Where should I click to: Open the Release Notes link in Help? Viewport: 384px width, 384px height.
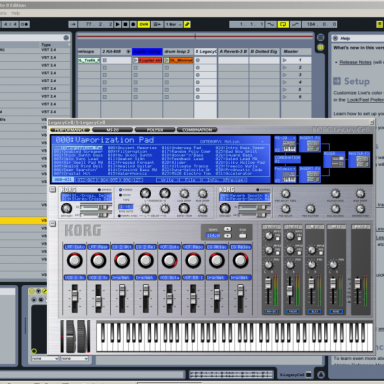click(x=355, y=62)
